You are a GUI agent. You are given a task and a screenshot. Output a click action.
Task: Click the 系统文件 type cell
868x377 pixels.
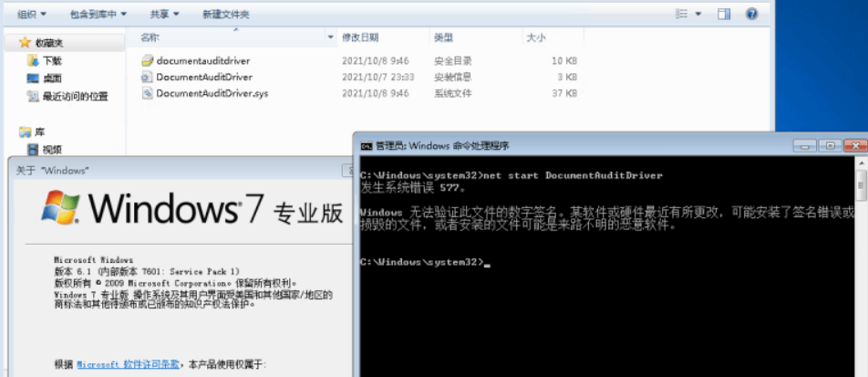453,93
